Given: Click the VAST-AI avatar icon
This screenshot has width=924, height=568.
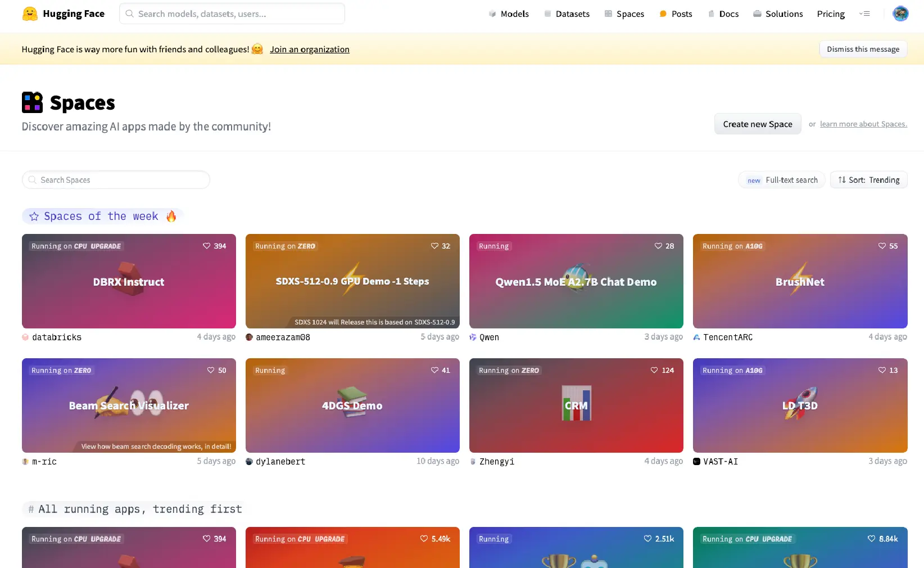Looking at the screenshot, I should coord(696,462).
